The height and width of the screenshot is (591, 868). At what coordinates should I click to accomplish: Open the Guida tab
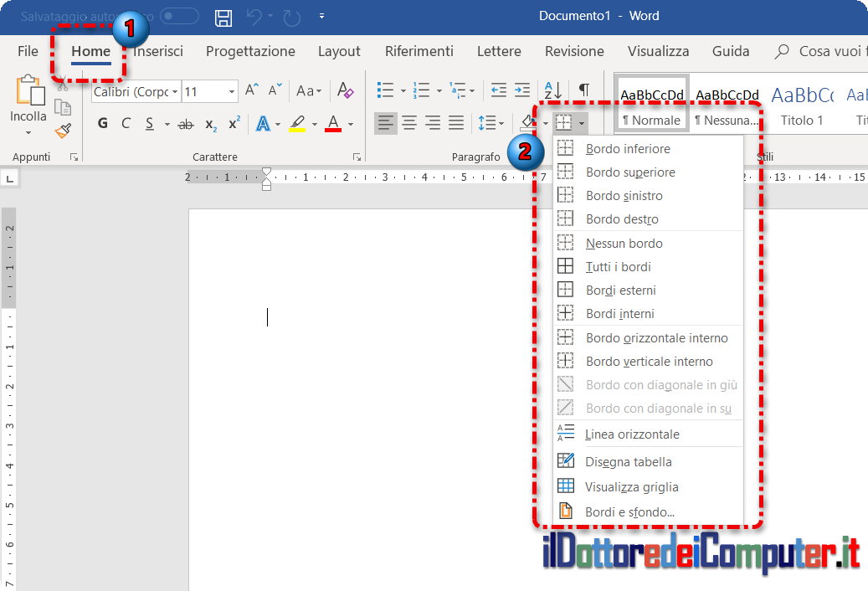[x=731, y=51]
